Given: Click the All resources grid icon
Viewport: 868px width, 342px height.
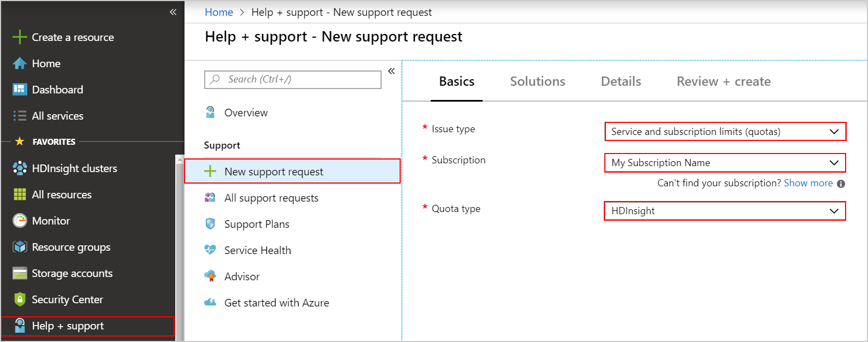Looking at the screenshot, I should pyautogui.click(x=20, y=194).
